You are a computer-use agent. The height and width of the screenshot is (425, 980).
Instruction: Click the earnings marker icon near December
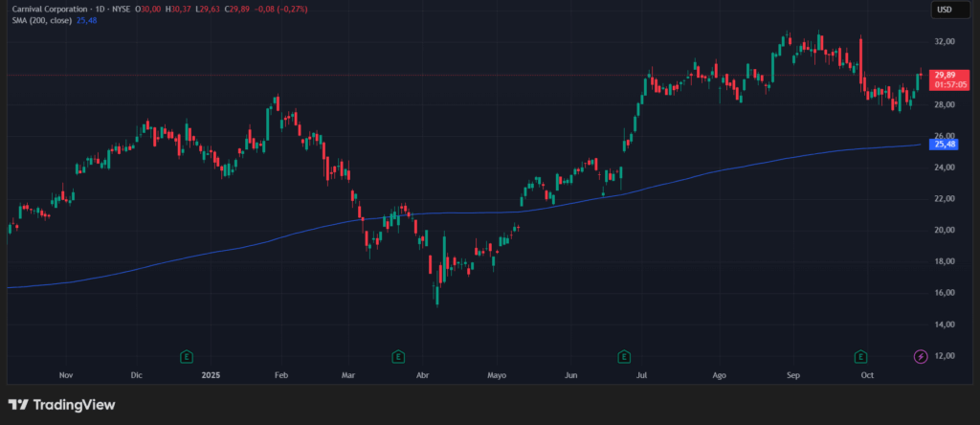(x=186, y=357)
